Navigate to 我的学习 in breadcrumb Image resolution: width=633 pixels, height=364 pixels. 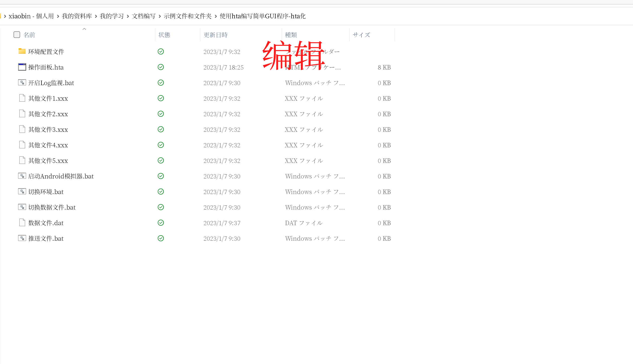pyautogui.click(x=112, y=16)
